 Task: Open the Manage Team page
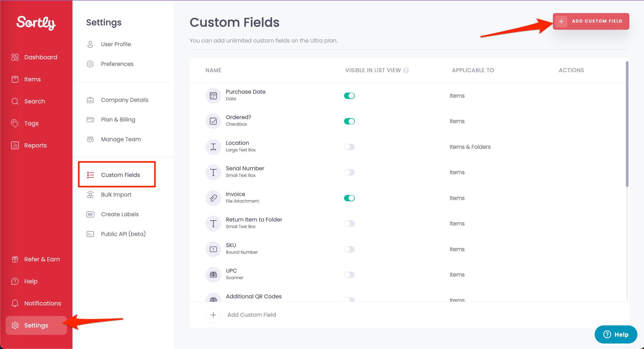pyautogui.click(x=121, y=139)
